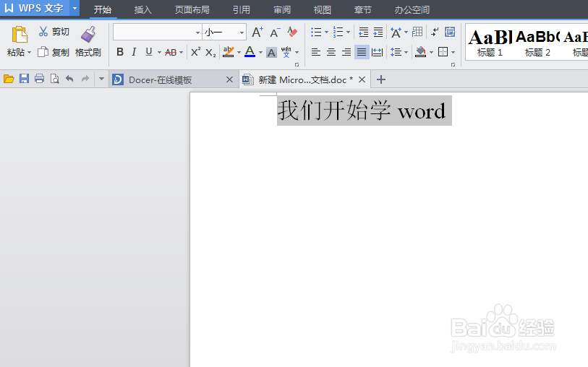Increase font size with the A+ icon
The image size is (588, 367).
pyautogui.click(x=257, y=33)
